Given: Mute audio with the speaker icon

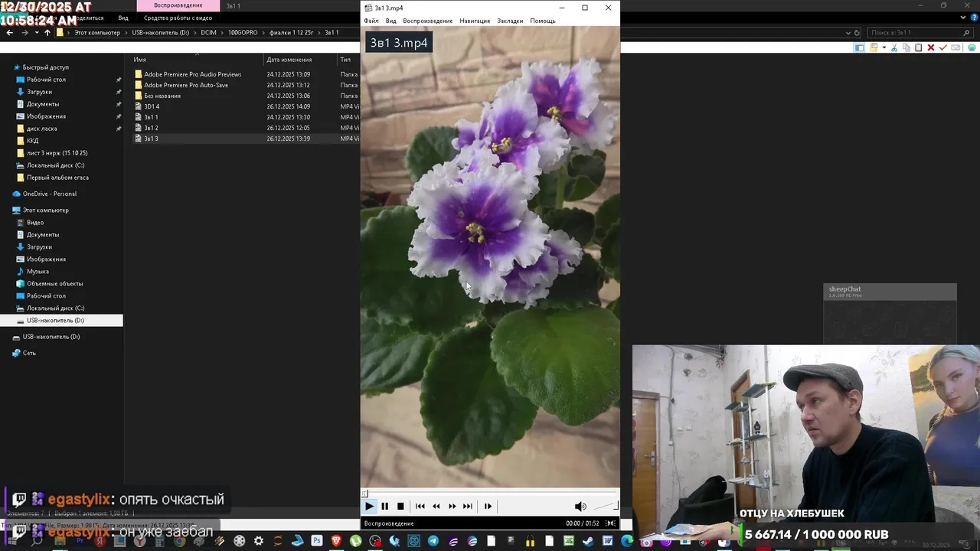Looking at the screenshot, I should tap(580, 506).
